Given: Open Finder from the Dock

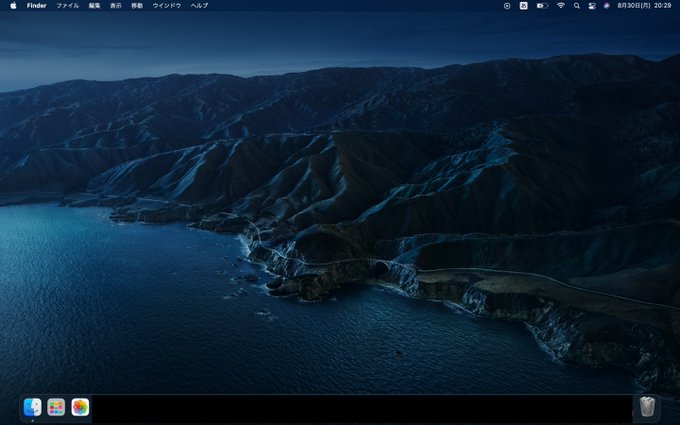Looking at the screenshot, I should point(33,407).
